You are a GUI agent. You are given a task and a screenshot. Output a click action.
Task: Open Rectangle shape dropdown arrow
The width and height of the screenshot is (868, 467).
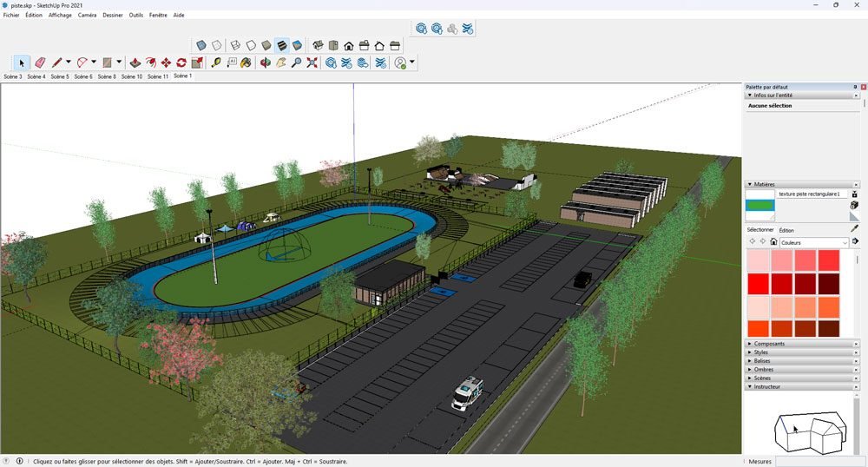point(119,62)
